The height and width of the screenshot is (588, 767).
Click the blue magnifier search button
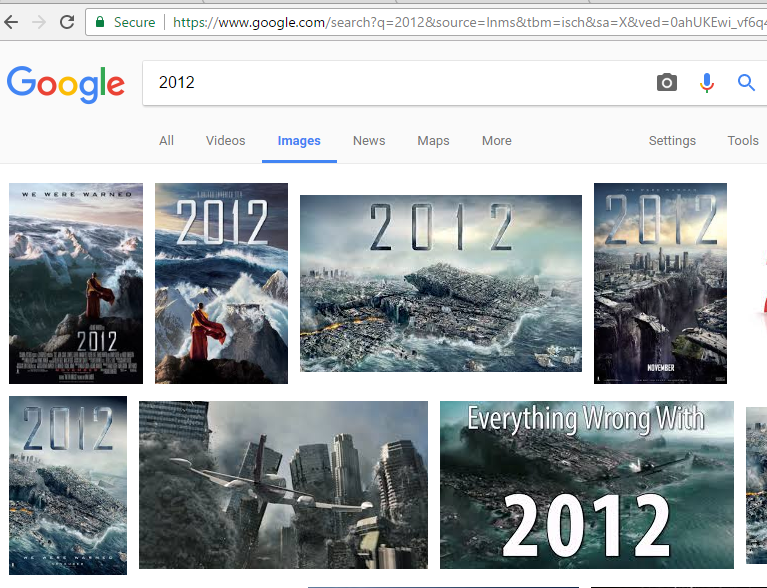[x=746, y=83]
